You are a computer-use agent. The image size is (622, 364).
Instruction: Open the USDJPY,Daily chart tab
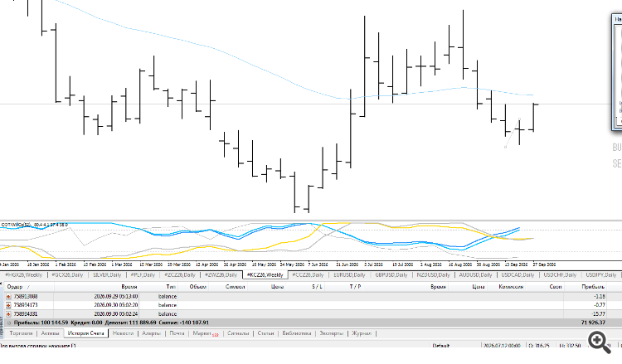click(x=601, y=274)
